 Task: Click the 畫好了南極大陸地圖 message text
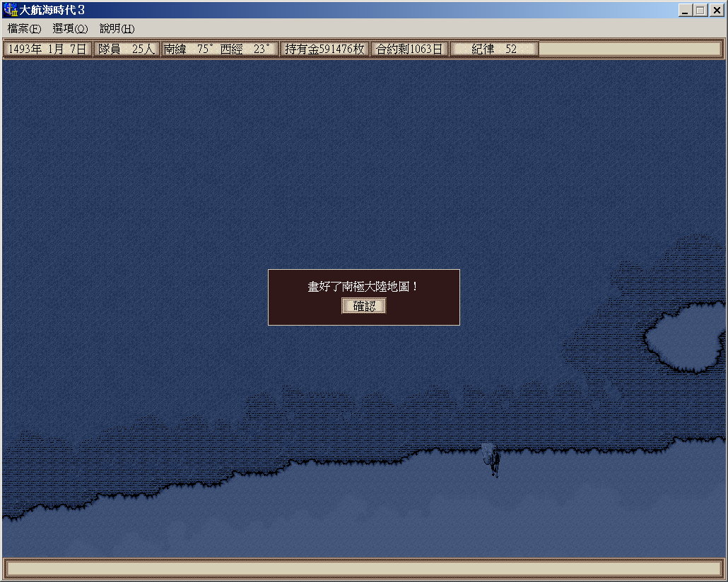pyautogui.click(x=363, y=287)
